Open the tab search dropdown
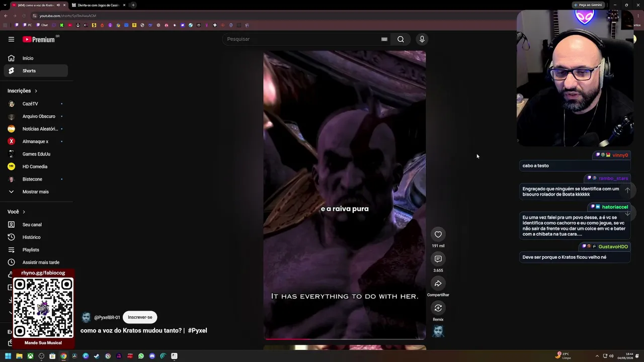 [x=5, y=5]
